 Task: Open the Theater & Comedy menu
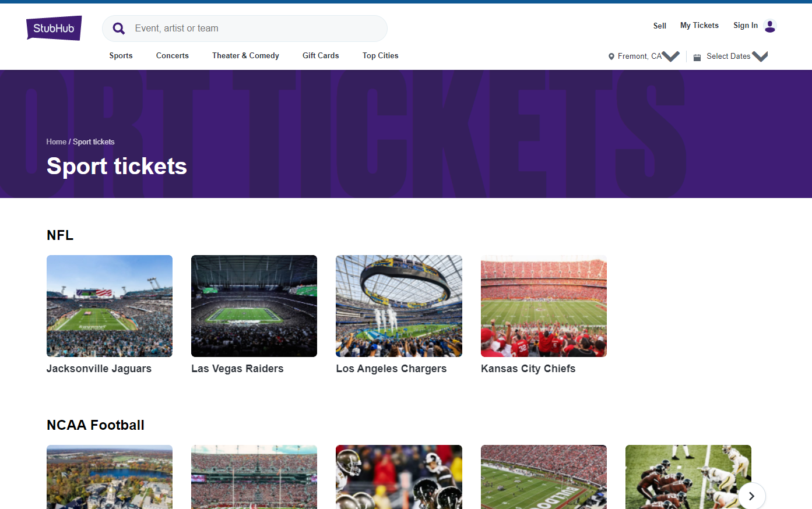click(x=245, y=56)
